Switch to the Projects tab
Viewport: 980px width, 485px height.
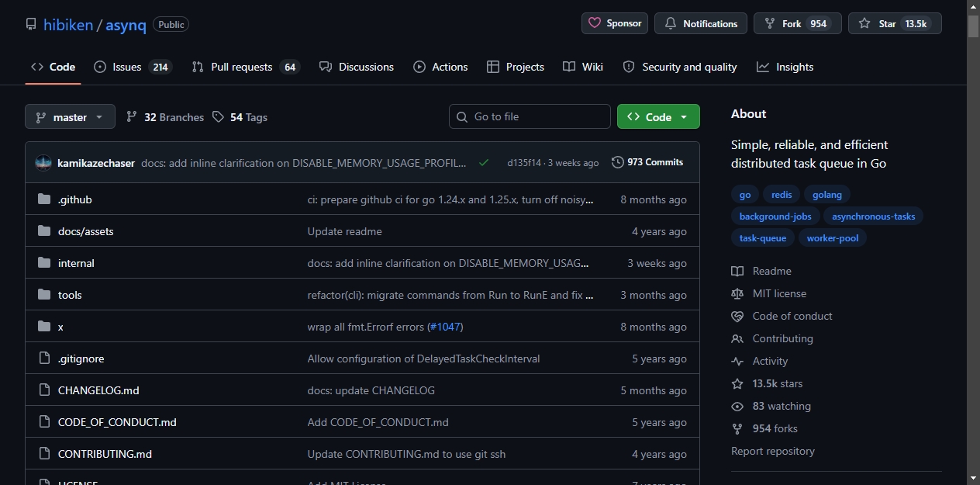516,67
